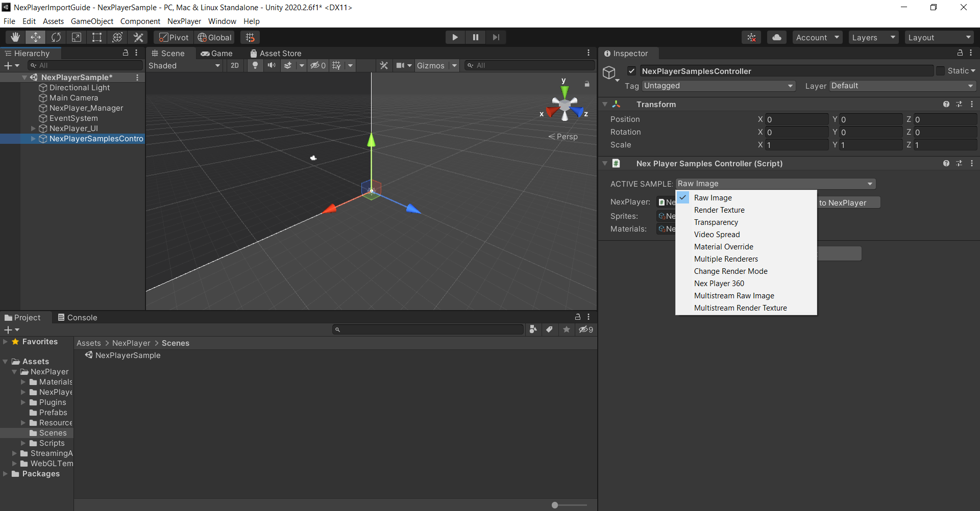Open the Account dropdown
Screen dimensions: 980x511
(x=818, y=37)
